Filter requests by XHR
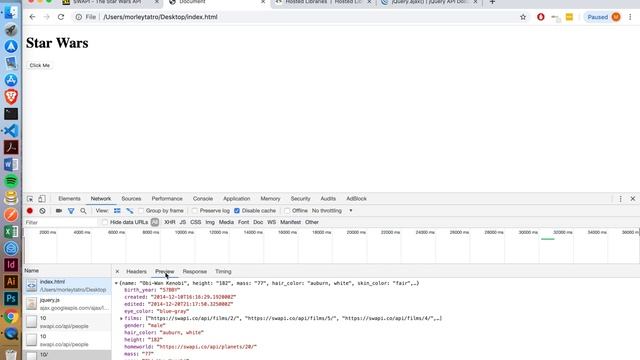640x360 pixels. click(169, 222)
